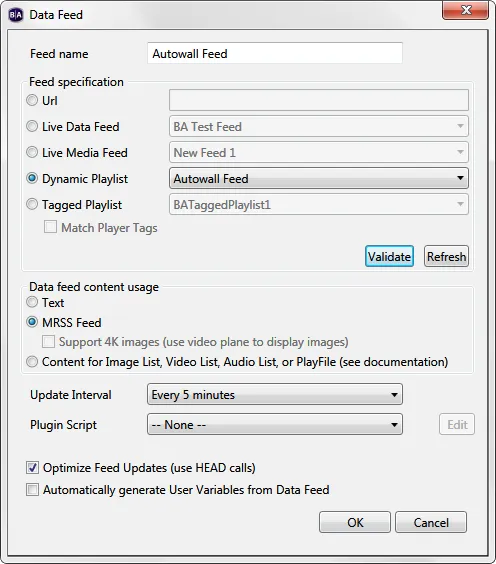Image resolution: width=496 pixels, height=564 pixels.
Task: Click the Refresh button
Action: pos(446,256)
